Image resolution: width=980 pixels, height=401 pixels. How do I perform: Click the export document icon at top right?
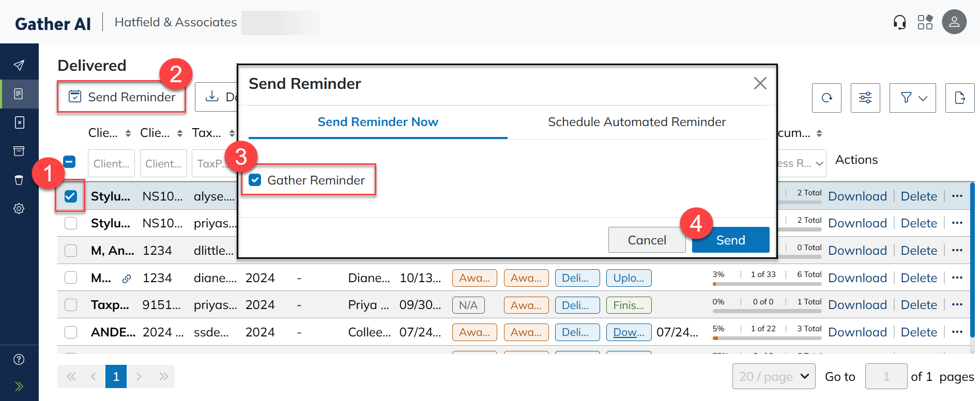click(x=959, y=98)
